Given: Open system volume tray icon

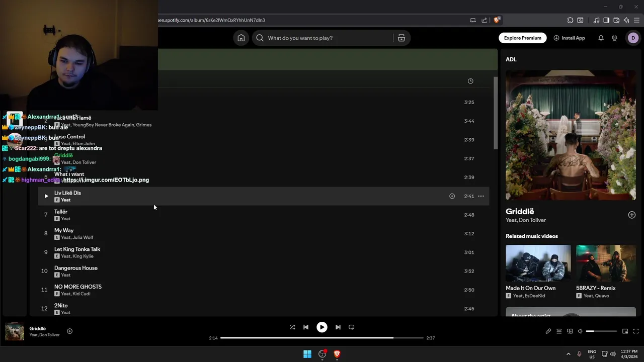Looking at the screenshot, I should [613, 354].
